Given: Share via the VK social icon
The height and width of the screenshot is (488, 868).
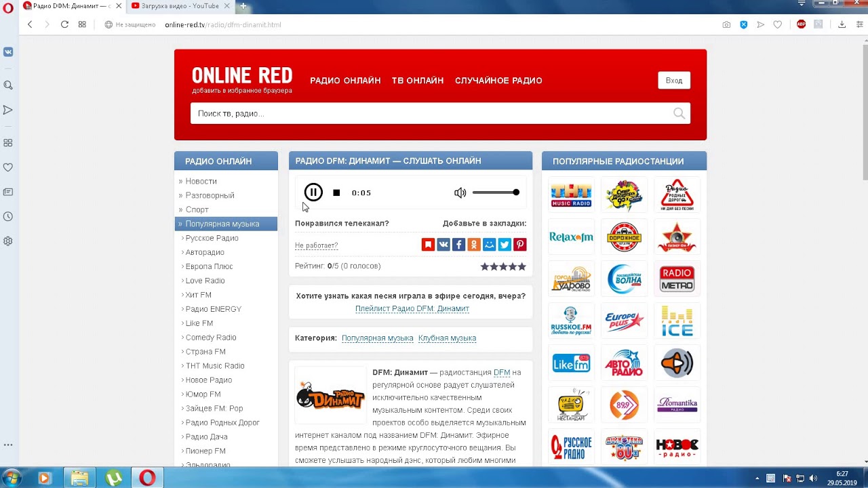Looking at the screenshot, I should coord(443,245).
